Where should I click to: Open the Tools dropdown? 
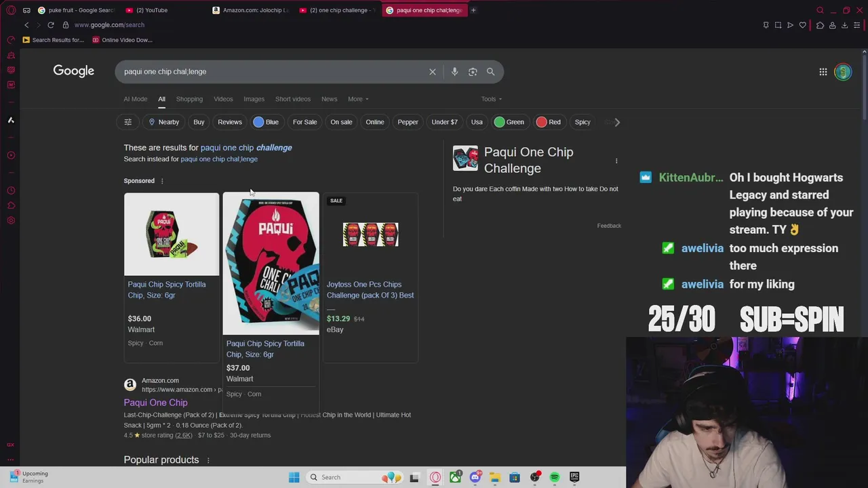(492, 99)
